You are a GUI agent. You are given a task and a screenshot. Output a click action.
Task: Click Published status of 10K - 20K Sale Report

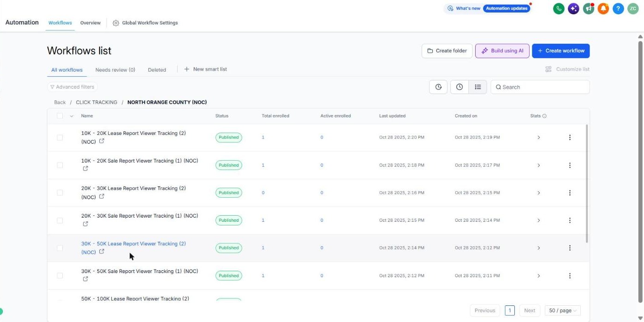229,165
